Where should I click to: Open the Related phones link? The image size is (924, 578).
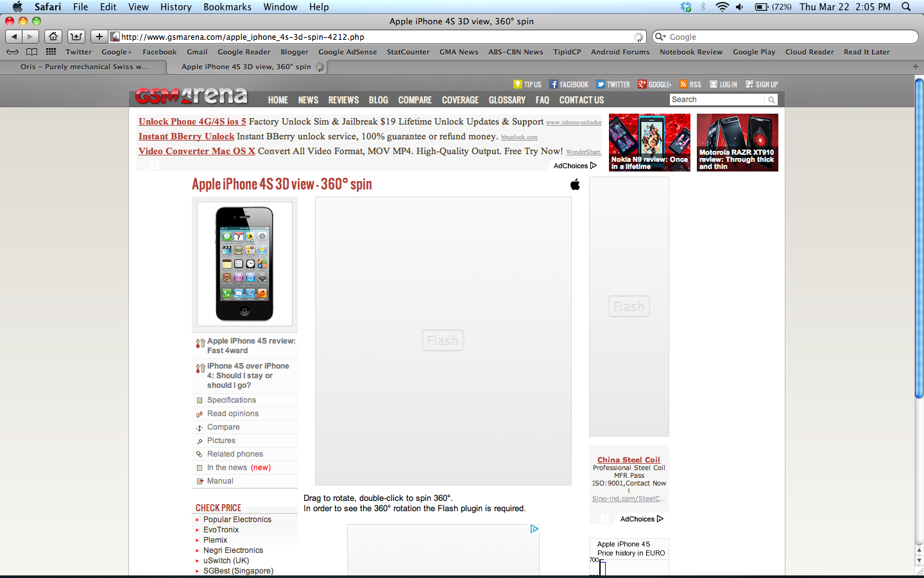click(x=235, y=454)
